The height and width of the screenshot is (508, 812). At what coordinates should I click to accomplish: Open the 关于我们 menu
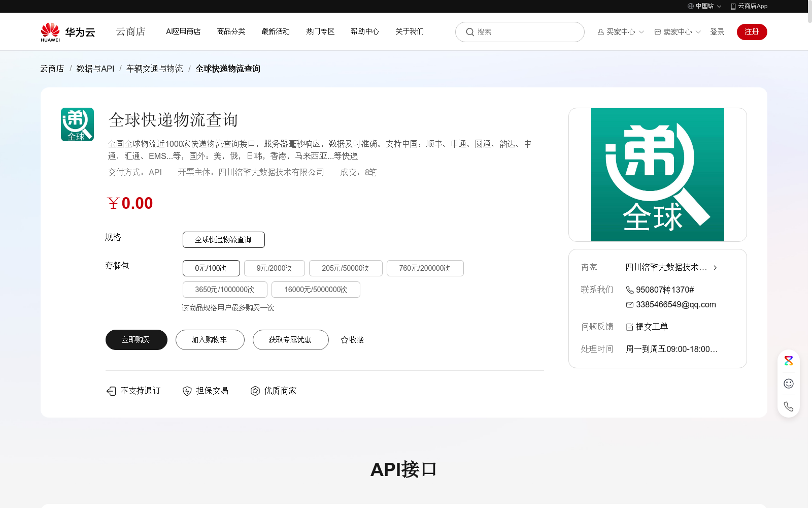click(x=410, y=31)
